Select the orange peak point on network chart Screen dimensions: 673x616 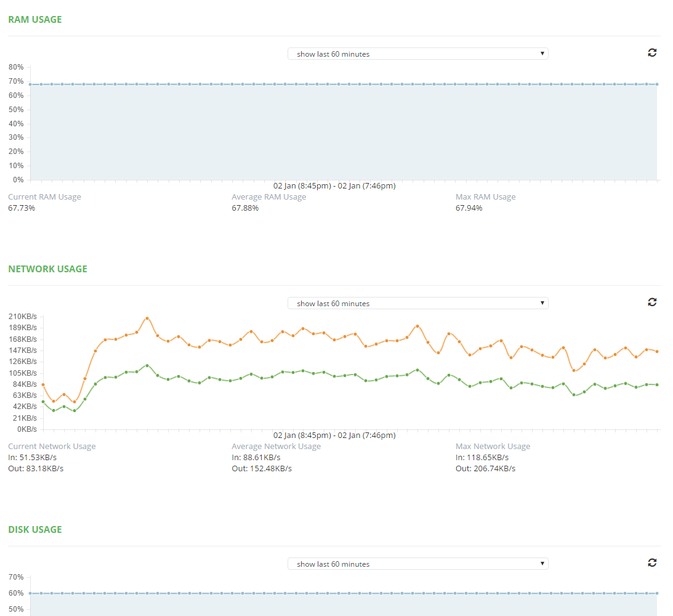click(147, 318)
